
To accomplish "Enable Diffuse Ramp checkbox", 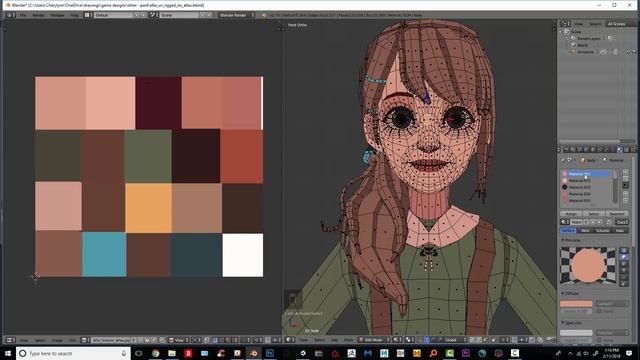I will pos(599,311).
